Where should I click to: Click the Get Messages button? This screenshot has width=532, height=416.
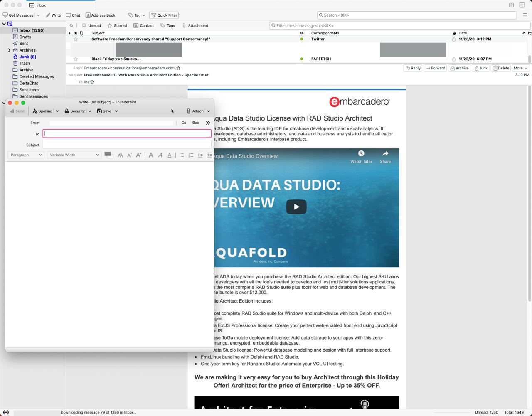[18, 15]
